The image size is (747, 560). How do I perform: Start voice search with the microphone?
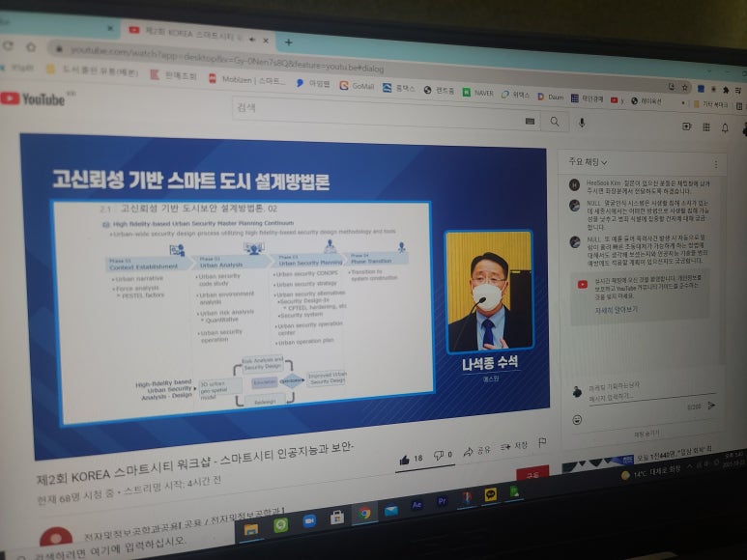pos(582,123)
